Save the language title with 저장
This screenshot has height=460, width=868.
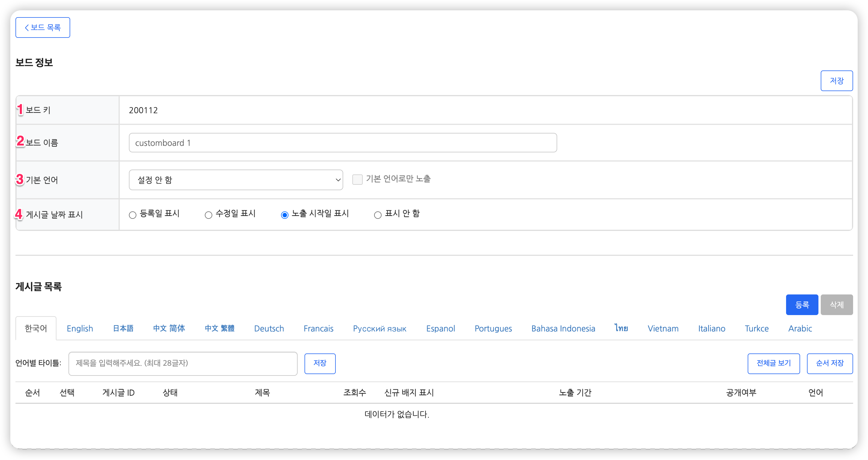click(x=319, y=363)
